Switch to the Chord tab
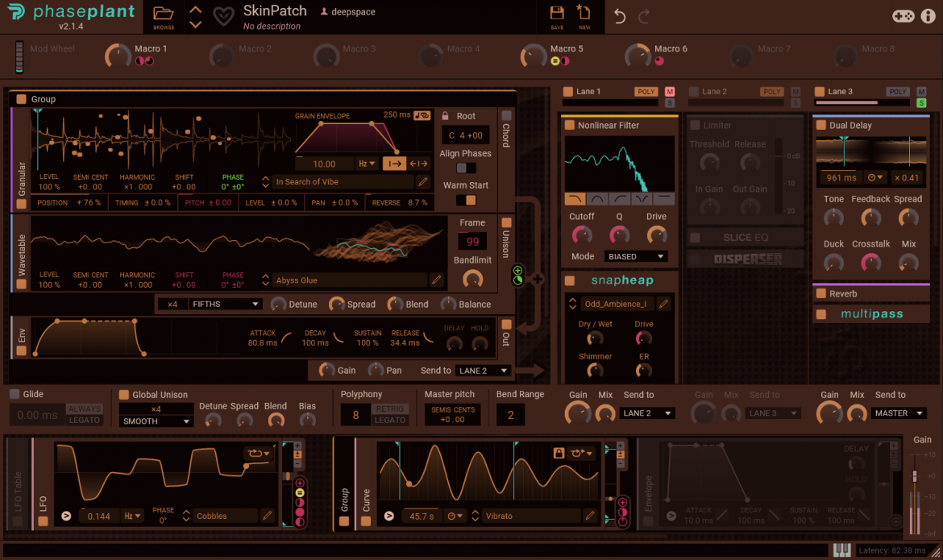This screenshot has width=943, height=560. click(505, 135)
